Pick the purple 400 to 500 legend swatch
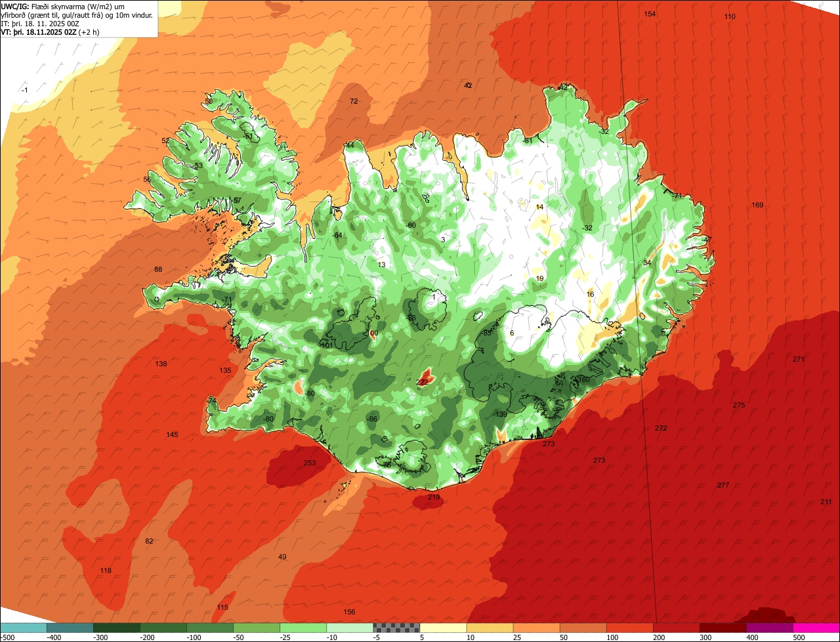The width and height of the screenshot is (840, 642). click(769, 628)
